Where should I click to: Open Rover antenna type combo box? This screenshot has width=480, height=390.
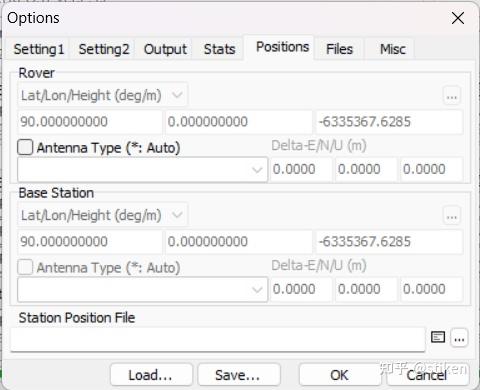point(142,170)
